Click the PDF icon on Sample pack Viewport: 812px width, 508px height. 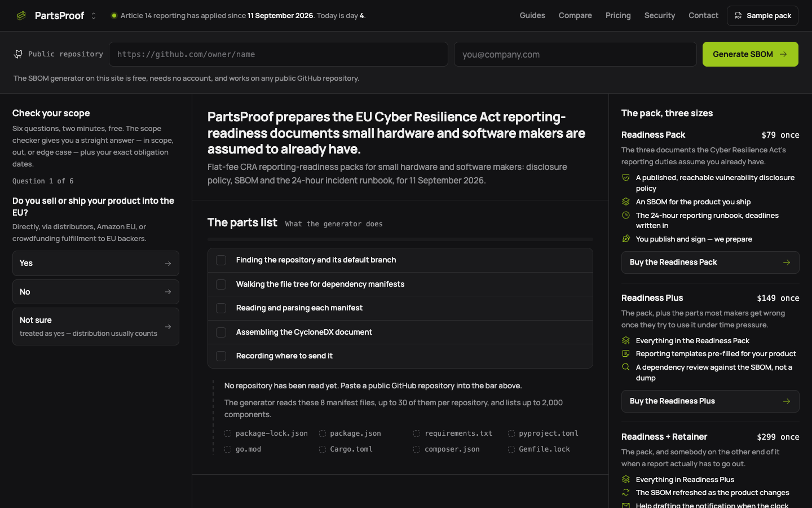(738, 16)
